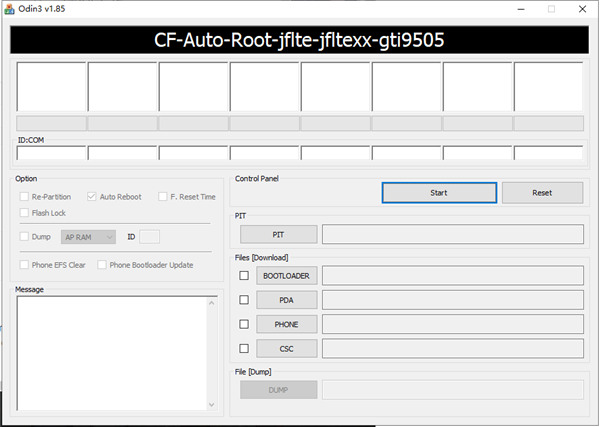Toggle the Dump checkbox

(24, 236)
